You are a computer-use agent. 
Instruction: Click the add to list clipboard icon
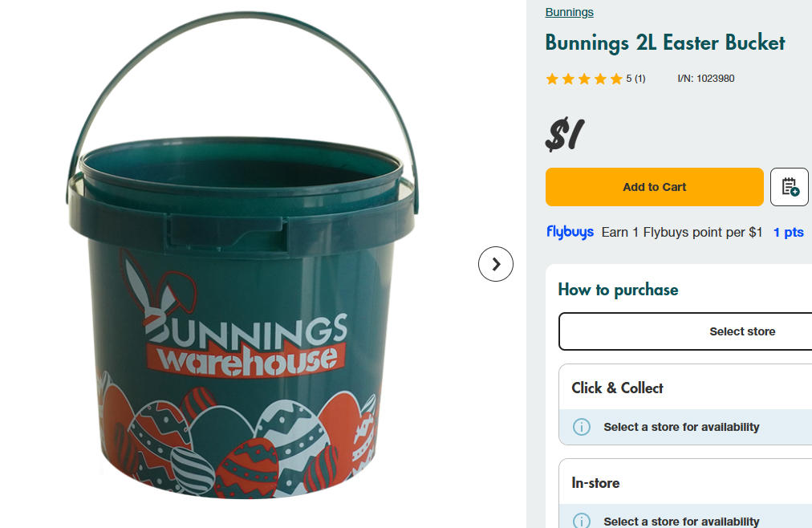tap(790, 187)
